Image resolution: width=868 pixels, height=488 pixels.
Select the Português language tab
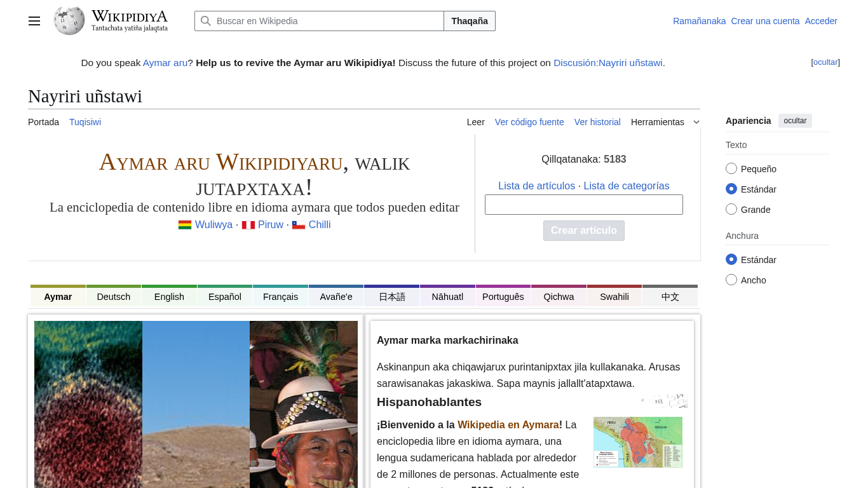tap(503, 297)
